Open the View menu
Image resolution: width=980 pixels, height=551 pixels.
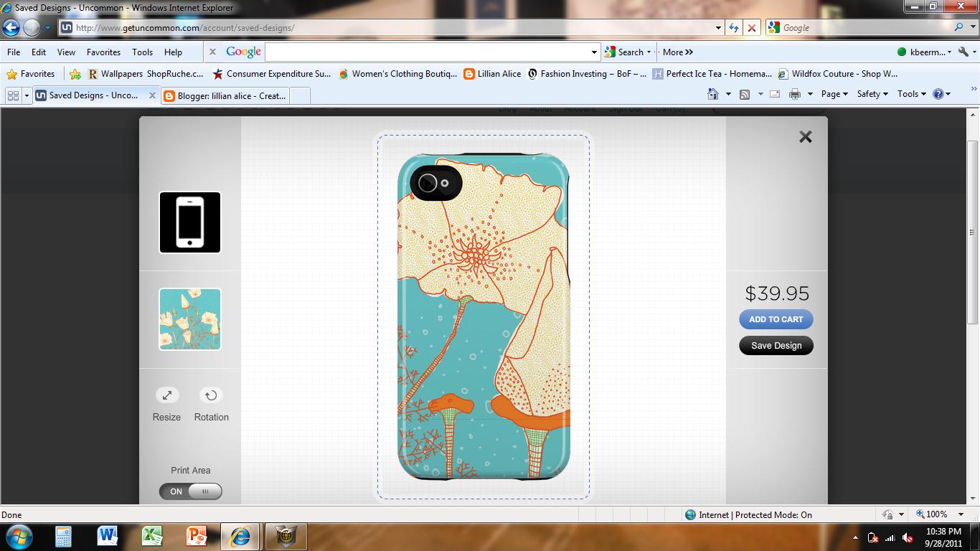tap(66, 52)
